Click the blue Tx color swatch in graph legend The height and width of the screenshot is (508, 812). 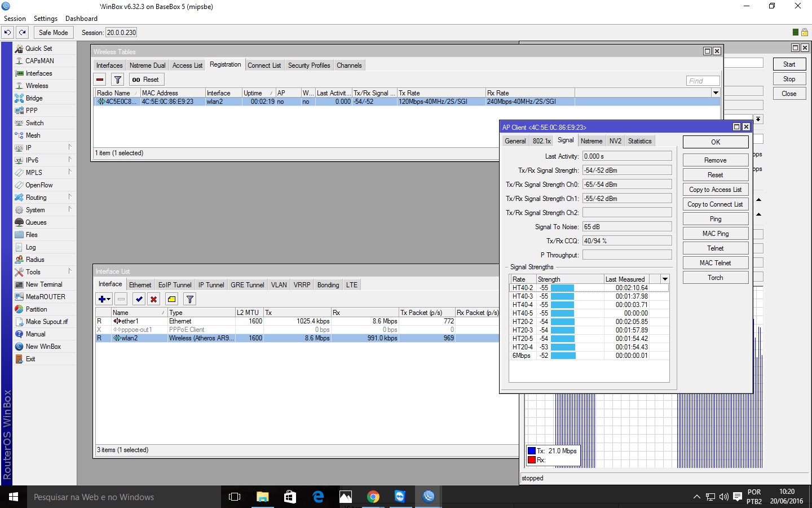(x=531, y=451)
